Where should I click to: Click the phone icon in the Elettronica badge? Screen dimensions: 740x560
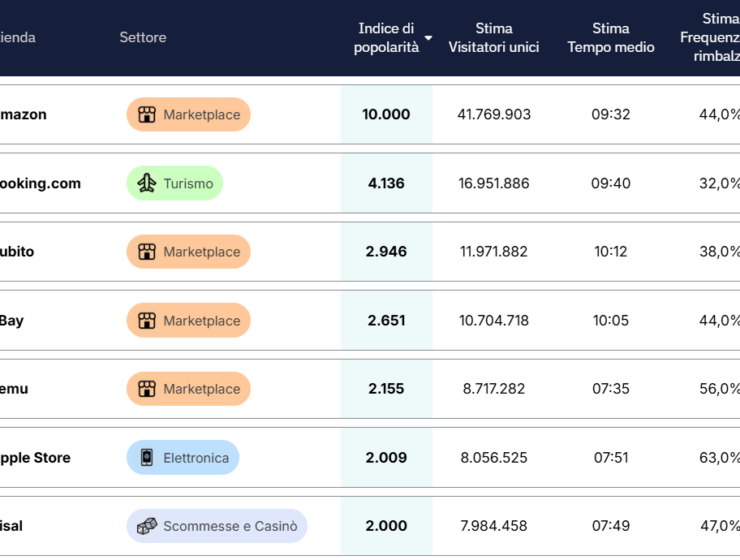pos(147,458)
